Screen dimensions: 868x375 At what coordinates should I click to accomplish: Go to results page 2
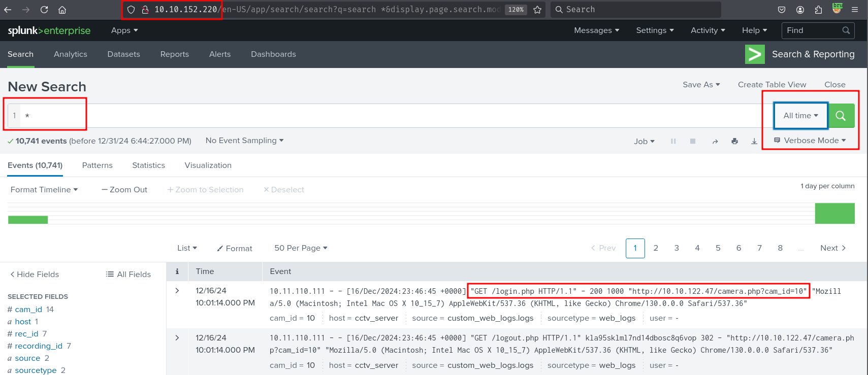pos(656,248)
